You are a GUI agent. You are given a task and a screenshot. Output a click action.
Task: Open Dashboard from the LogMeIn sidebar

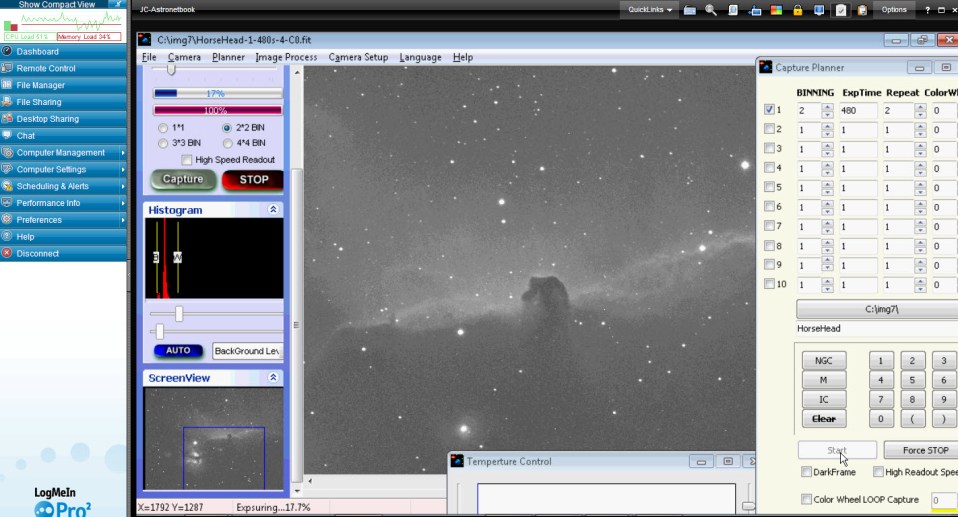(38, 51)
